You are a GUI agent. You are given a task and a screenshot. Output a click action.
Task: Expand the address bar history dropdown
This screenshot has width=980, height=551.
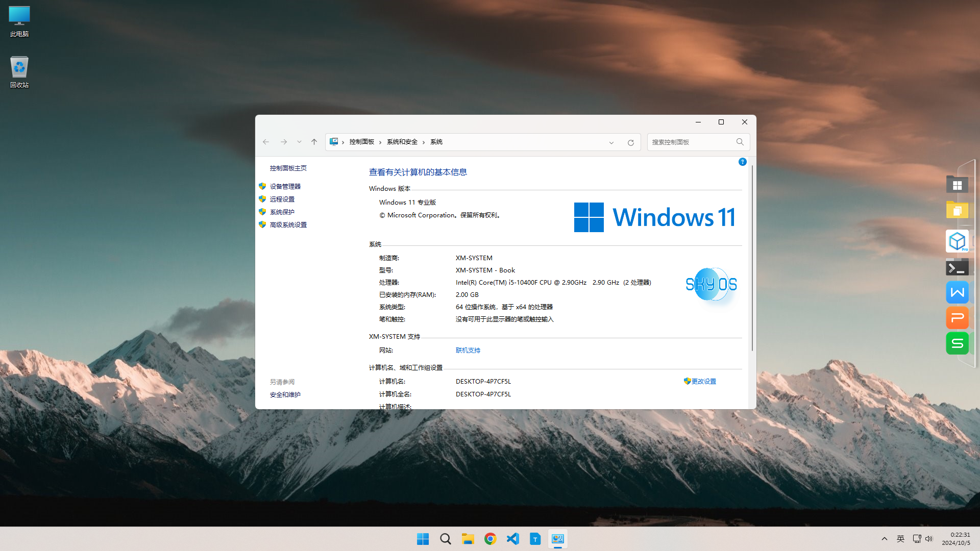611,142
